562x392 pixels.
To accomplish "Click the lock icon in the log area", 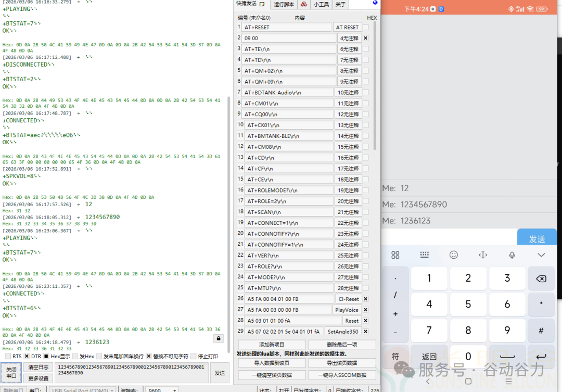I will [x=219, y=338].
